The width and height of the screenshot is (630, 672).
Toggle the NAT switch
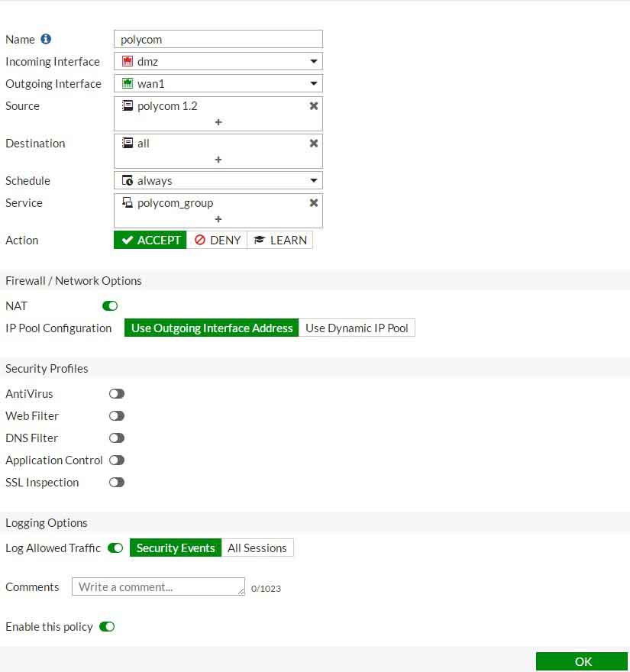110,306
